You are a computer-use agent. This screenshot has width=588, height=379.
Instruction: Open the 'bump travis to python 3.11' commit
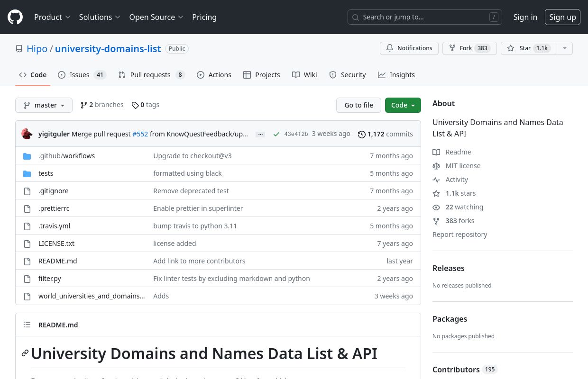tap(195, 226)
